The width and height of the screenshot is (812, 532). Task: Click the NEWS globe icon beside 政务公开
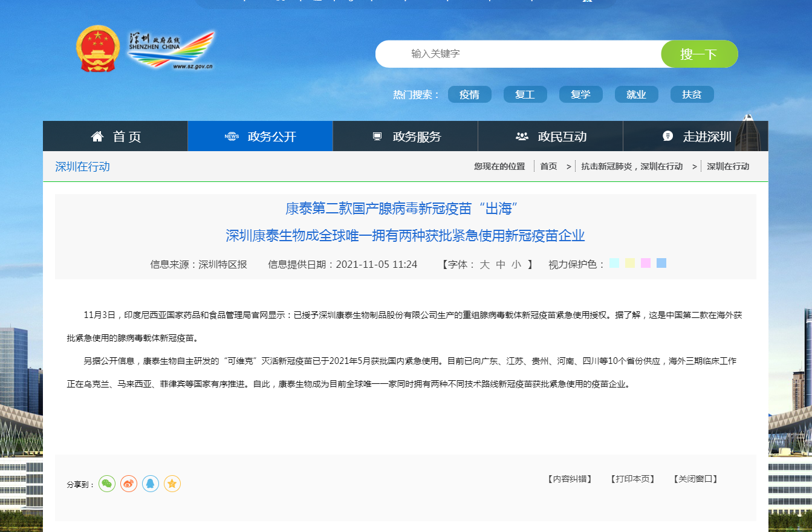(x=232, y=137)
